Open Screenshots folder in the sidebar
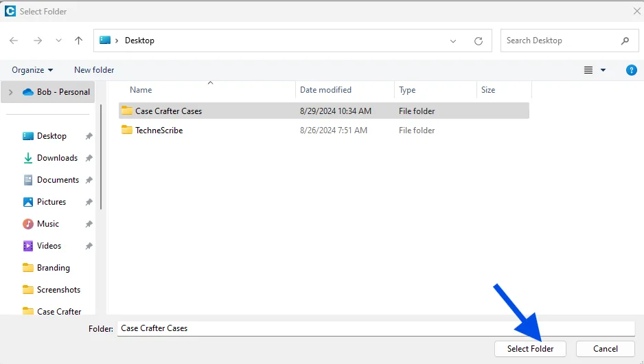Image resolution: width=644 pixels, height=364 pixels. (x=58, y=290)
